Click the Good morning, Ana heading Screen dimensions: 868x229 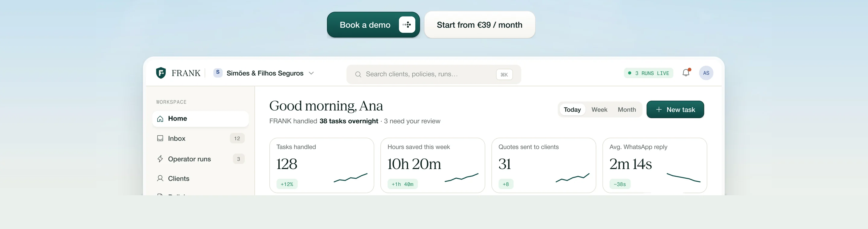[326, 106]
